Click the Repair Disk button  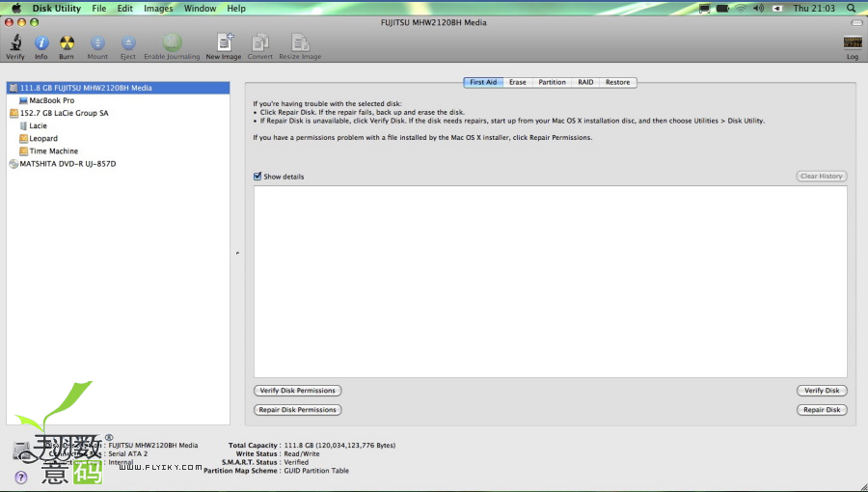tap(822, 410)
